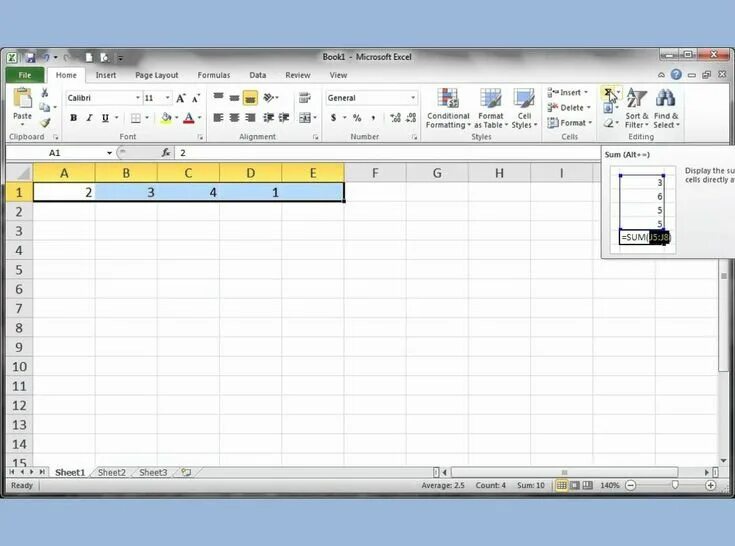Click the Wrap Text icon

click(305, 97)
